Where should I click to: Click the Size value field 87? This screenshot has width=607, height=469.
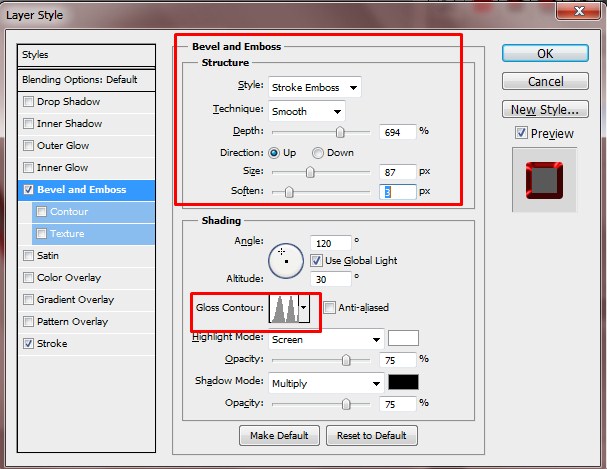(x=398, y=172)
